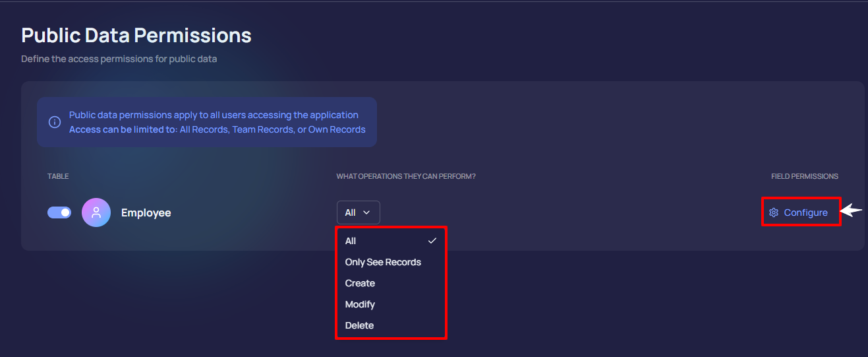Click the What Operations They Can Perform header

(x=406, y=176)
